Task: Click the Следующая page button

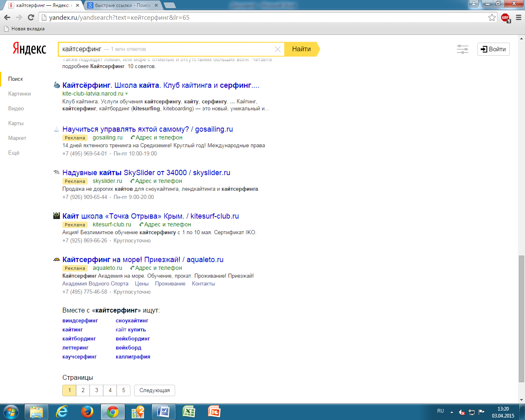Action: click(155, 390)
